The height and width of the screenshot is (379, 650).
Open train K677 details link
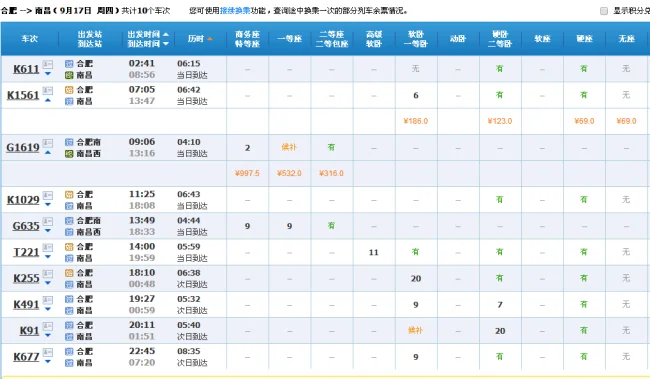26,357
